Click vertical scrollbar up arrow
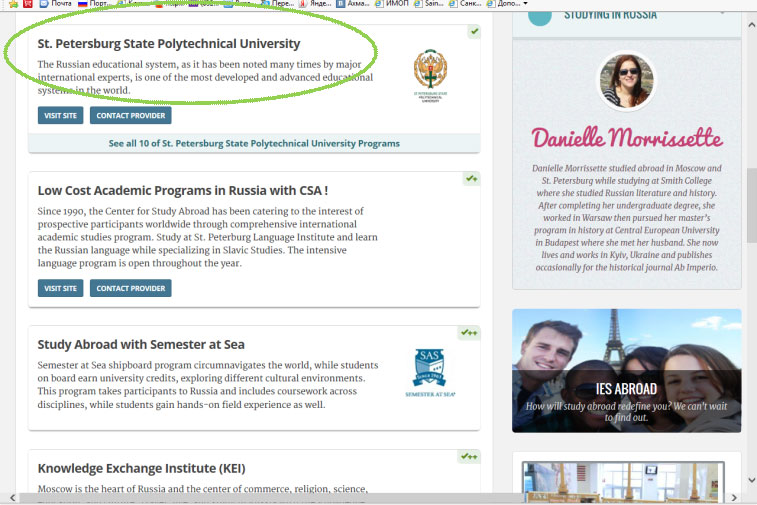Image resolution: width=757 pixels, height=505 pixels. pos(752,24)
